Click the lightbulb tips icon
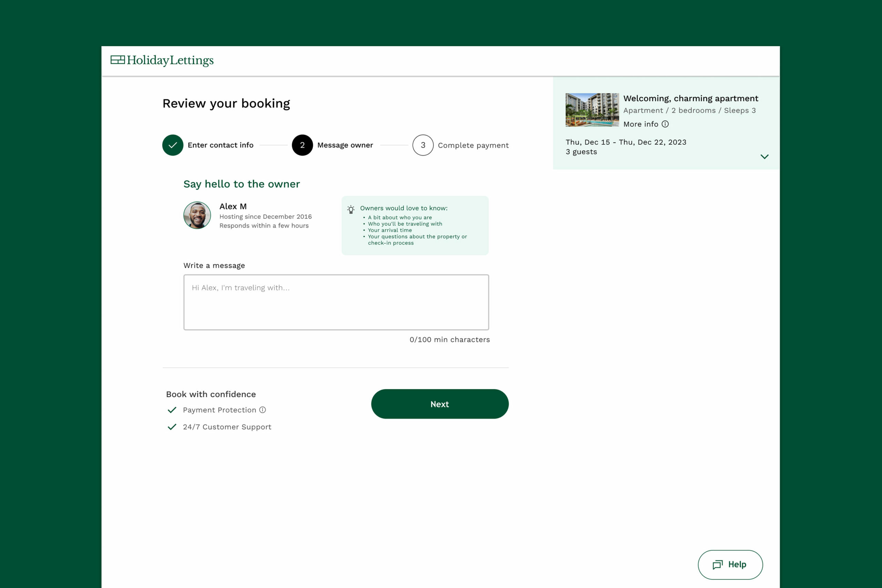The width and height of the screenshot is (882, 588). 351,209
